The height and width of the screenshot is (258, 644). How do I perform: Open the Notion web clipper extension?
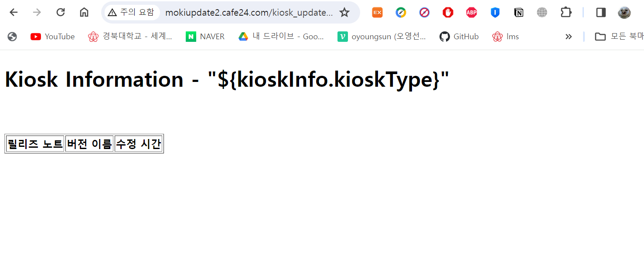(518, 13)
